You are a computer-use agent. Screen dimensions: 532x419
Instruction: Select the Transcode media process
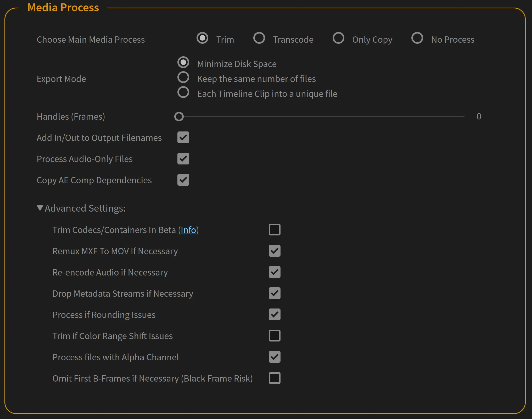(x=259, y=39)
